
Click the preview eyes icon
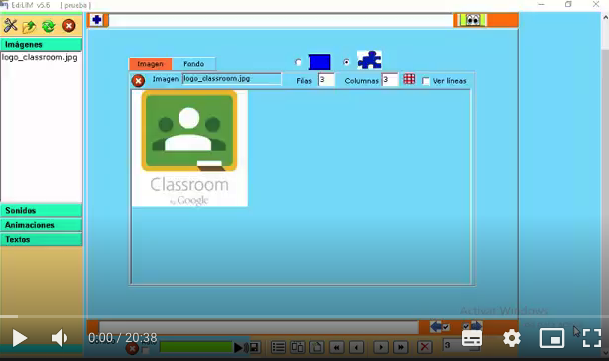point(472,19)
